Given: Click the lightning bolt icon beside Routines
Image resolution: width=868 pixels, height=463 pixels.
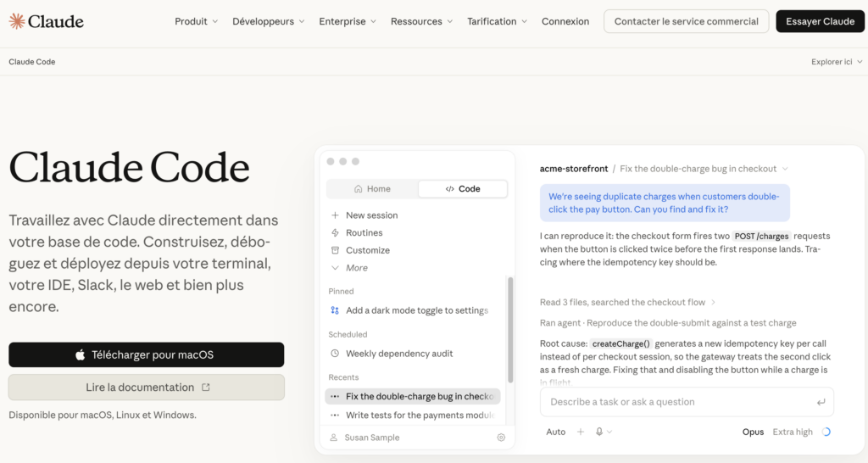Looking at the screenshot, I should click(x=335, y=232).
